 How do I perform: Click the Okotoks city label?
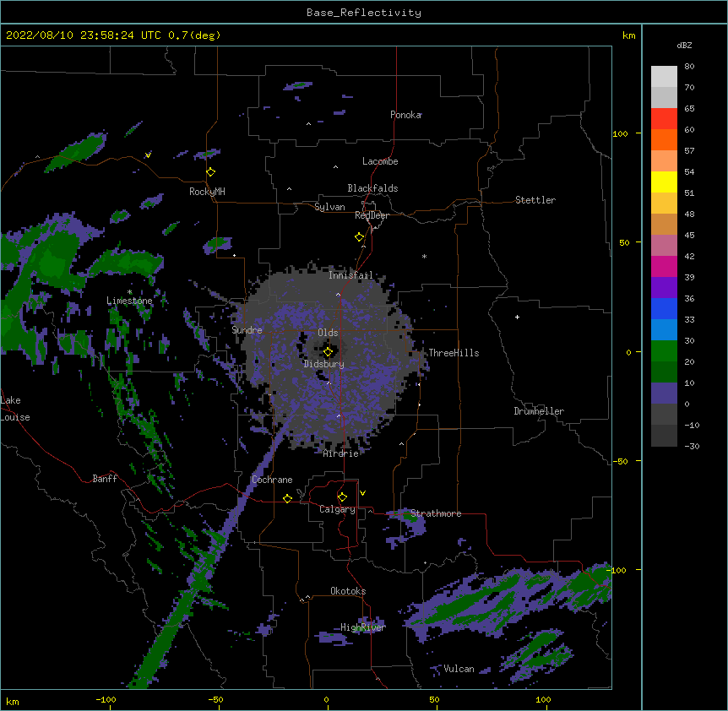[x=348, y=591]
